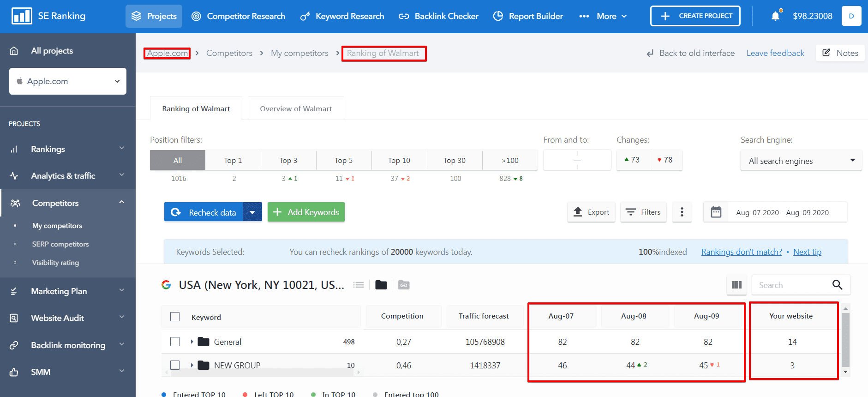This screenshot has height=397, width=868.
Task: Click the Marketing Plan checklist icon
Action: (14, 291)
